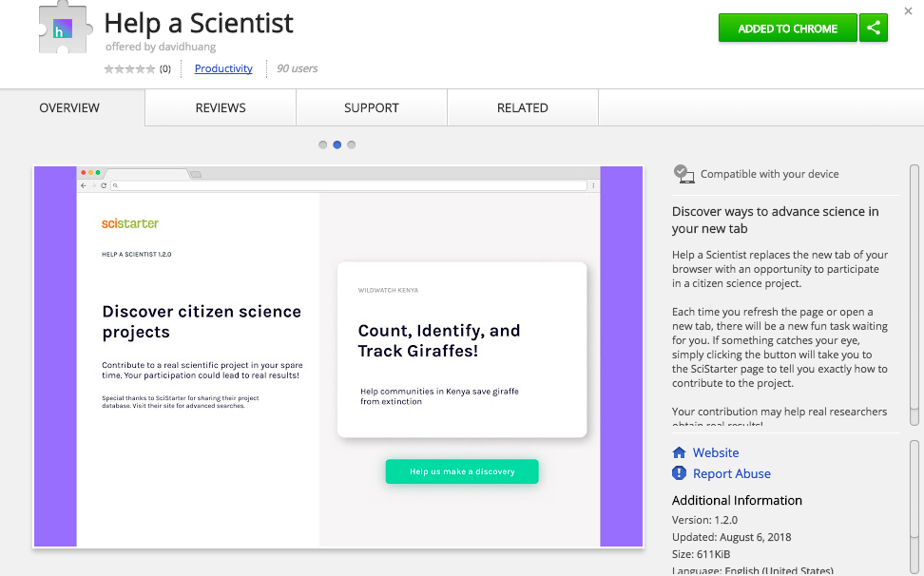Click the 'Compatible with your device' text

[x=770, y=174]
